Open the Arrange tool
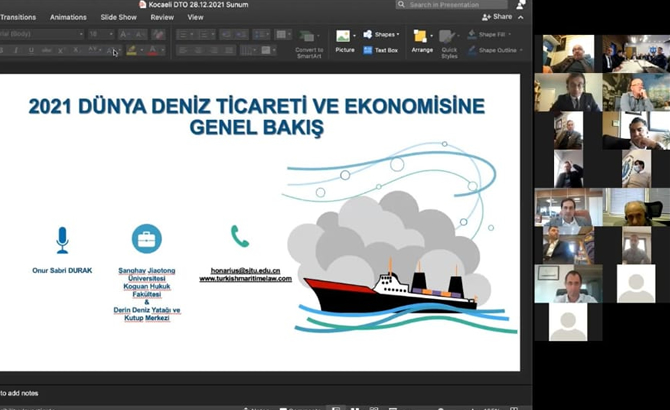The height and width of the screenshot is (410, 670). [422, 38]
